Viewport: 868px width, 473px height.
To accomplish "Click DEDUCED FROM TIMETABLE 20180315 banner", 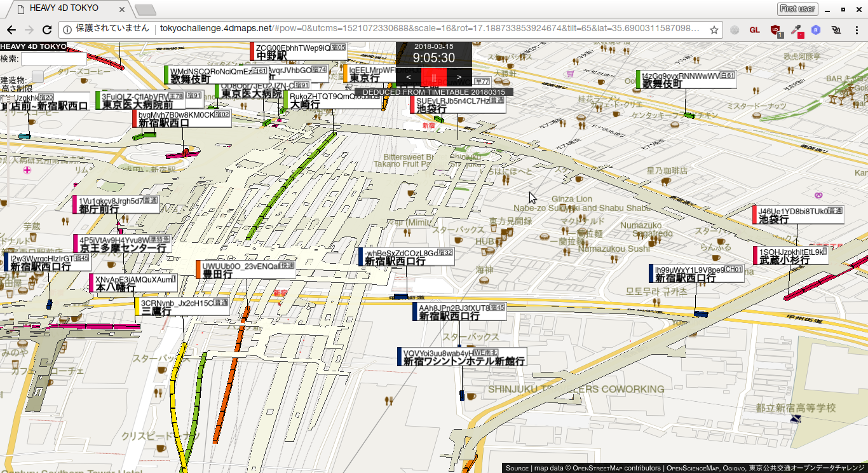I will pyautogui.click(x=433, y=92).
